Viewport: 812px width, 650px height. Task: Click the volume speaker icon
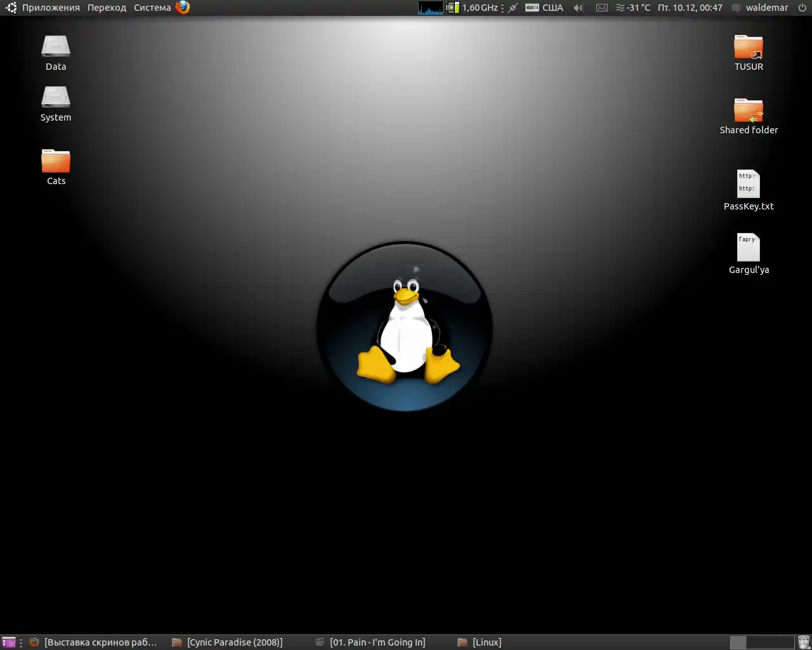(578, 8)
